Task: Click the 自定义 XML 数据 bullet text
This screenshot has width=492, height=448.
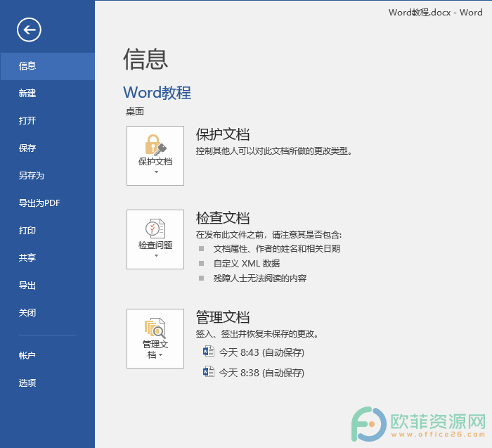Action: click(247, 264)
